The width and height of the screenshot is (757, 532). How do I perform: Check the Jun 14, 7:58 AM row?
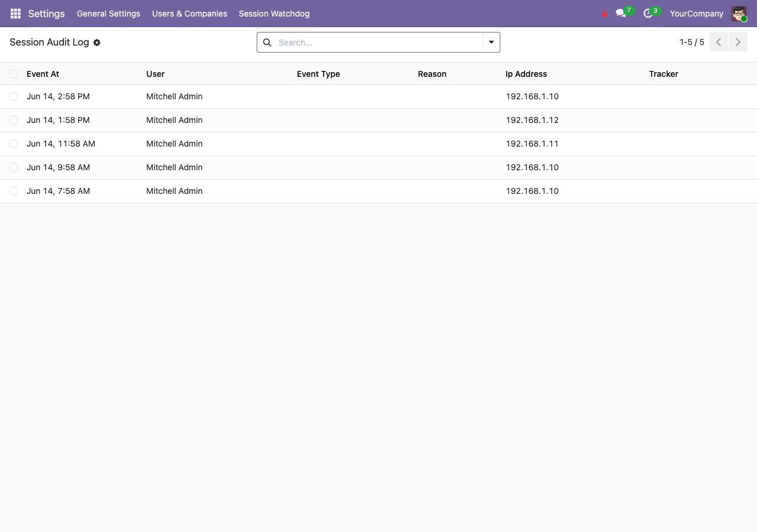point(14,191)
